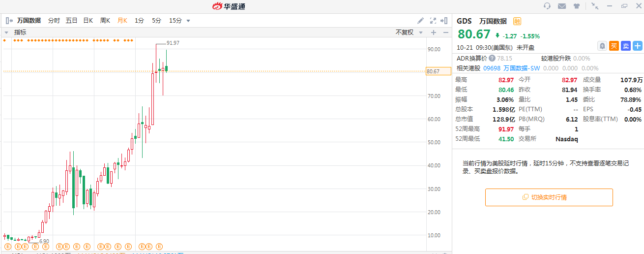This screenshot has width=644, height=254.
Task: Set a price alert with bell icon
Action: pyautogui.click(x=602, y=46)
